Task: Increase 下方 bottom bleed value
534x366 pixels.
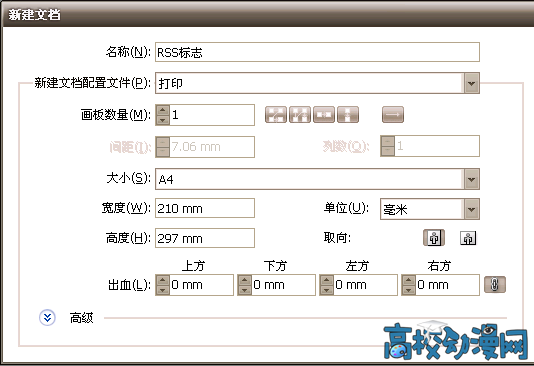Action: [x=245, y=280]
